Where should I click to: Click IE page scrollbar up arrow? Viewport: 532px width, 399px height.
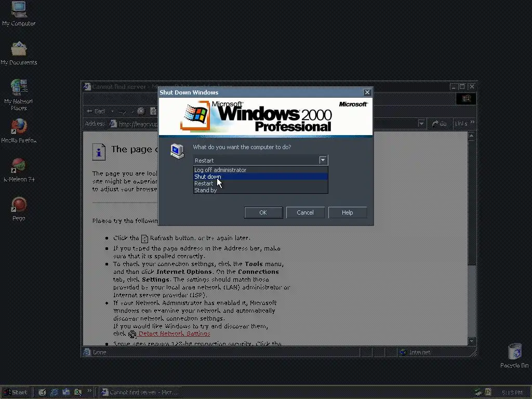click(x=472, y=137)
